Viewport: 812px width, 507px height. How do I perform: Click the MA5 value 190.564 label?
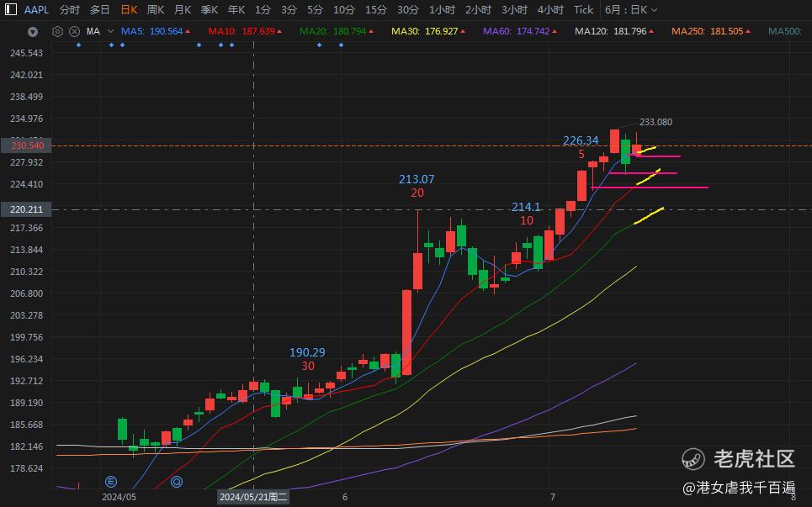point(156,32)
